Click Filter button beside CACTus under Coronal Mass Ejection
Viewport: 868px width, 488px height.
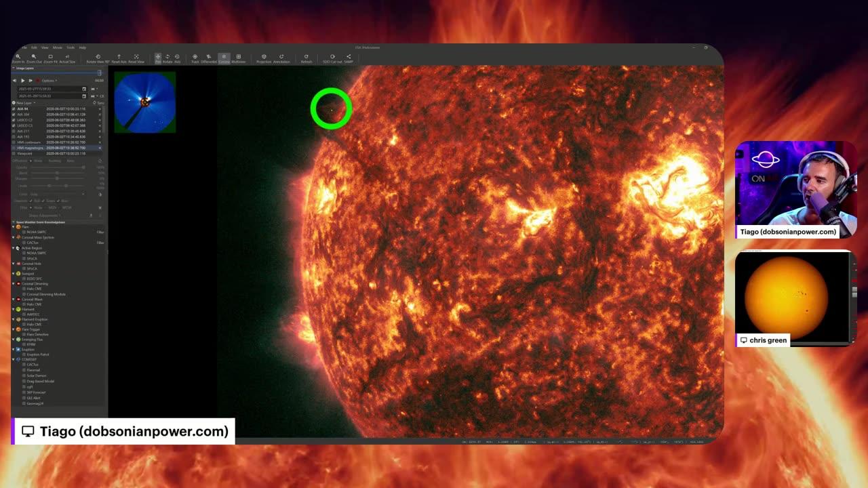point(100,243)
